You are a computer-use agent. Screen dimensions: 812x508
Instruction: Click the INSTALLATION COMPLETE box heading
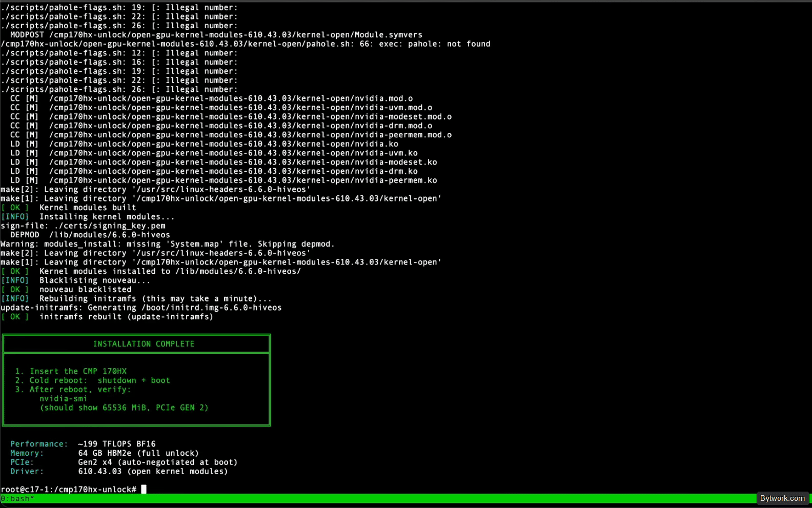(x=144, y=344)
